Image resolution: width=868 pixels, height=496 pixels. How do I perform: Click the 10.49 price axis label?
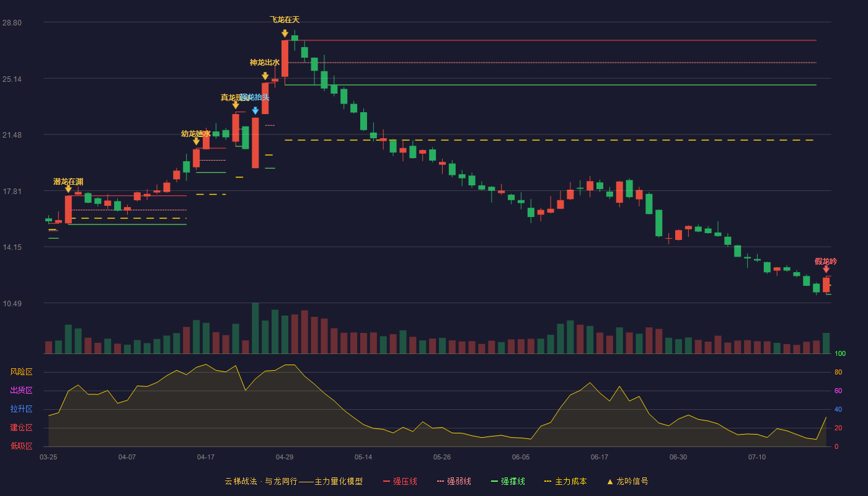point(12,304)
